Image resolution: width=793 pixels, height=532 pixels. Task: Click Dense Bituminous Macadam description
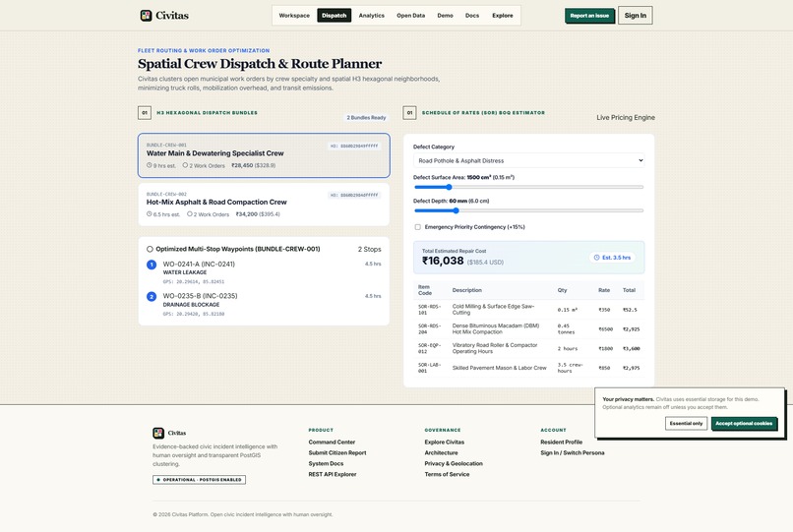tap(496, 328)
